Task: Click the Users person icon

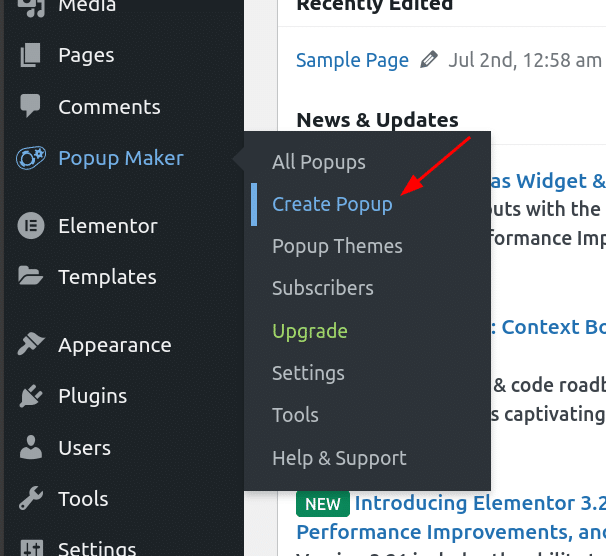Action: coord(31,447)
